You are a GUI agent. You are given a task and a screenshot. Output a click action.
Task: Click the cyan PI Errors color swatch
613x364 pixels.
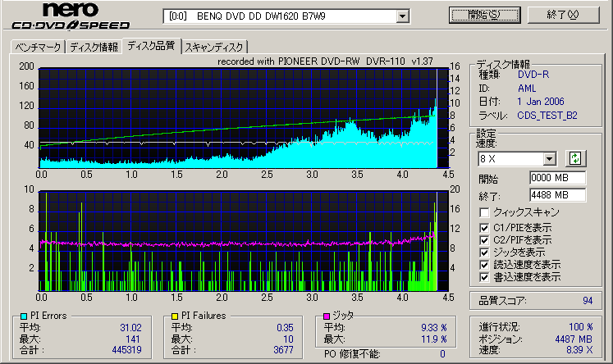[x=24, y=316]
